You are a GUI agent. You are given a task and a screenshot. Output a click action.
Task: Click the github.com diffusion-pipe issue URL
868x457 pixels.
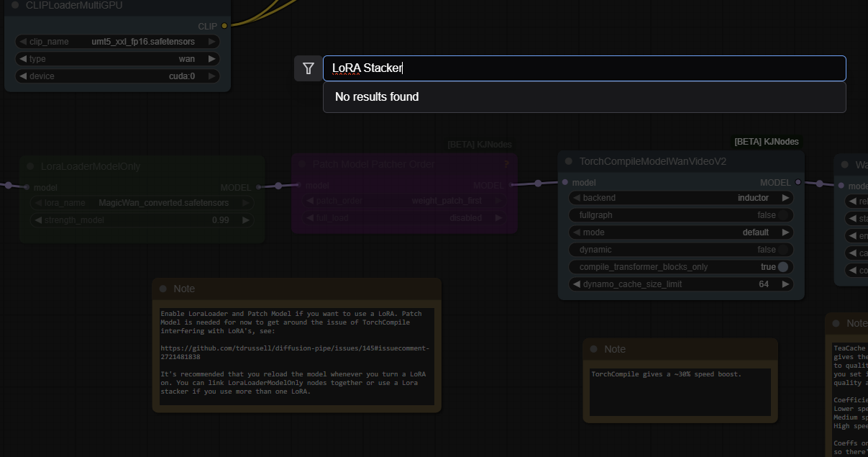coord(295,352)
